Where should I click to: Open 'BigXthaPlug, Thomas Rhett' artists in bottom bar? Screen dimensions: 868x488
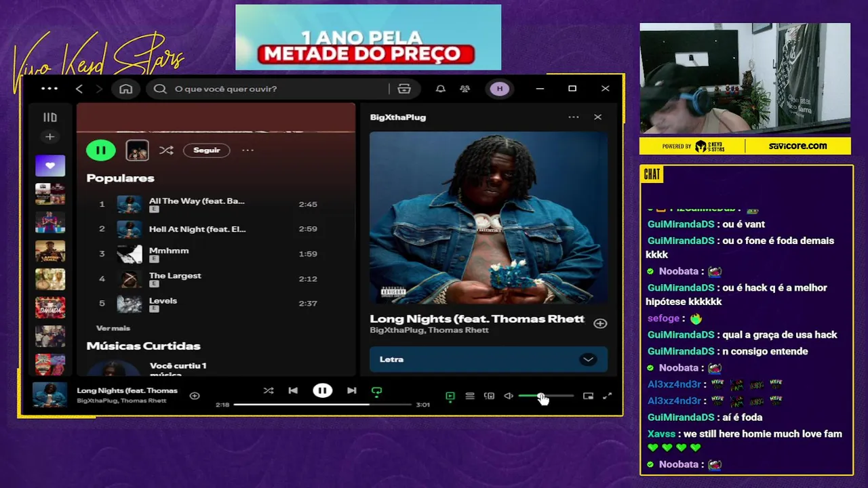point(121,401)
